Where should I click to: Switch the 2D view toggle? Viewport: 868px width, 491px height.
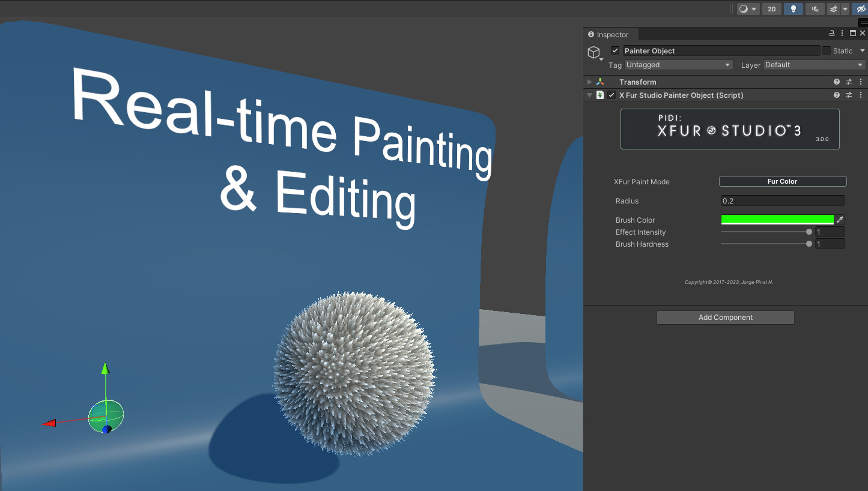click(772, 8)
